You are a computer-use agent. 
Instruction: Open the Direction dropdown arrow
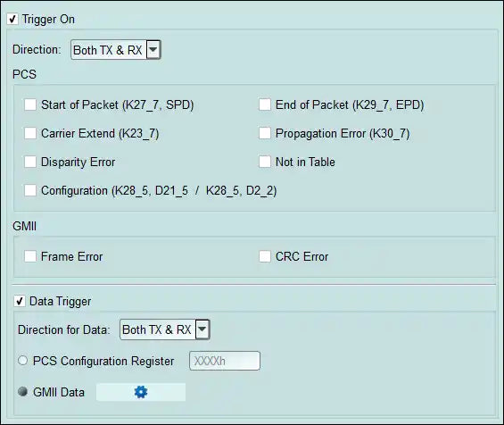tap(153, 49)
